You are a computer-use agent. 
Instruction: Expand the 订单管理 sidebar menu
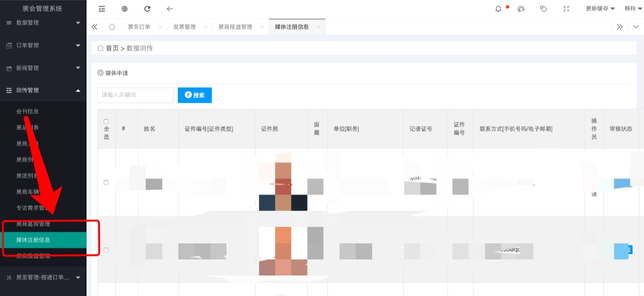tap(43, 46)
